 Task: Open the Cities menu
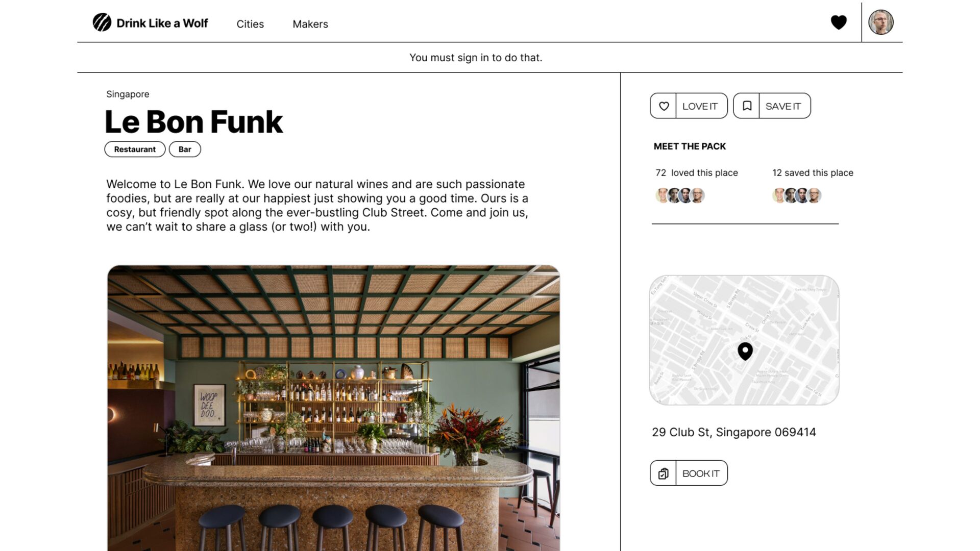pos(250,24)
